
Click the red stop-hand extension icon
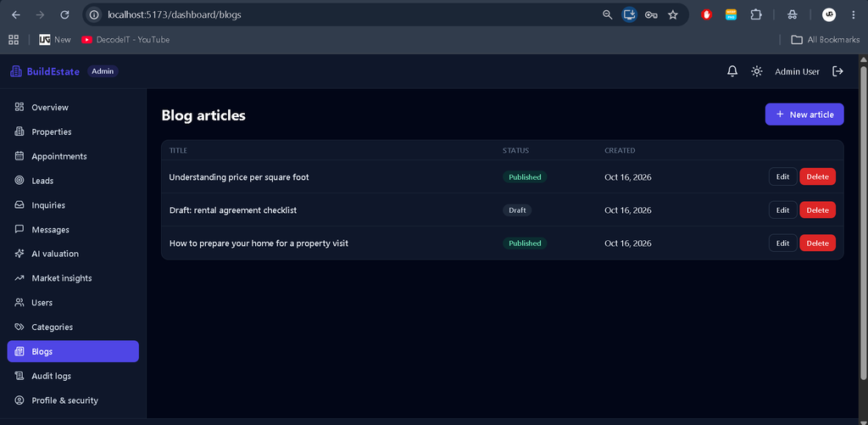706,15
